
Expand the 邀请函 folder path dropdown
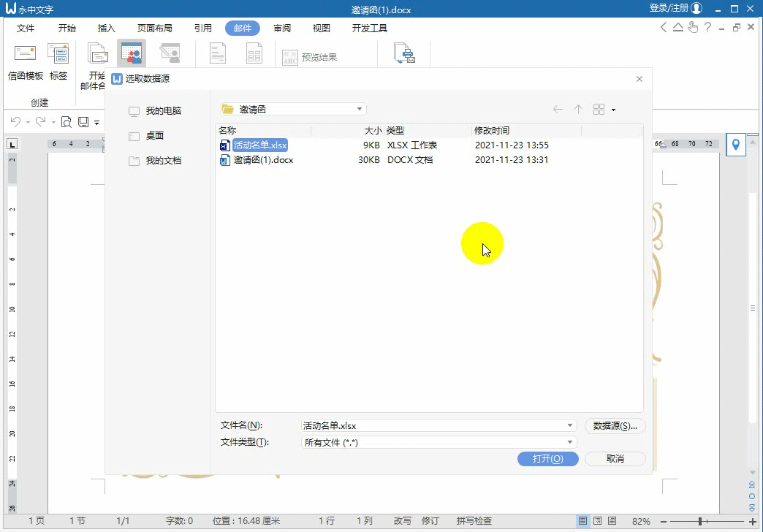click(359, 108)
